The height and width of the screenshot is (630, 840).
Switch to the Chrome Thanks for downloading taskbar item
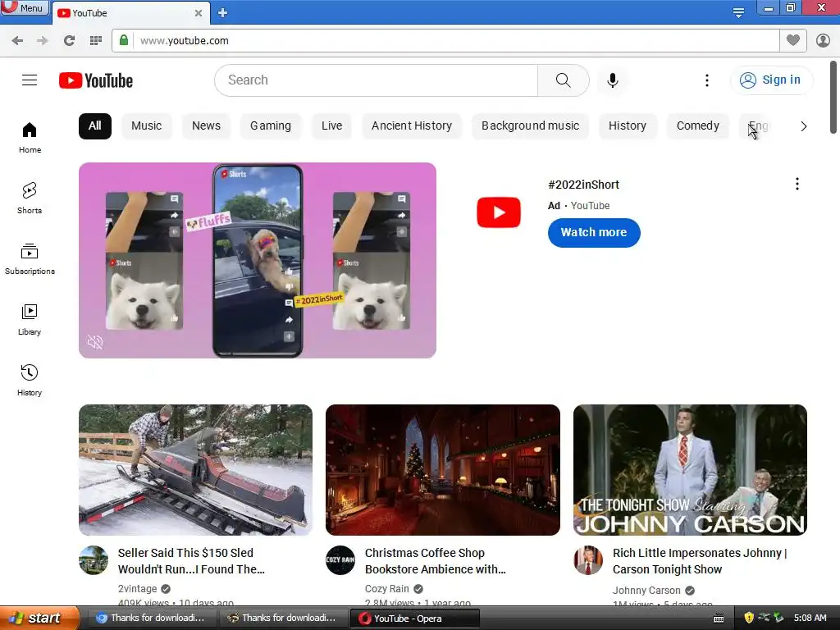coord(151,619)
